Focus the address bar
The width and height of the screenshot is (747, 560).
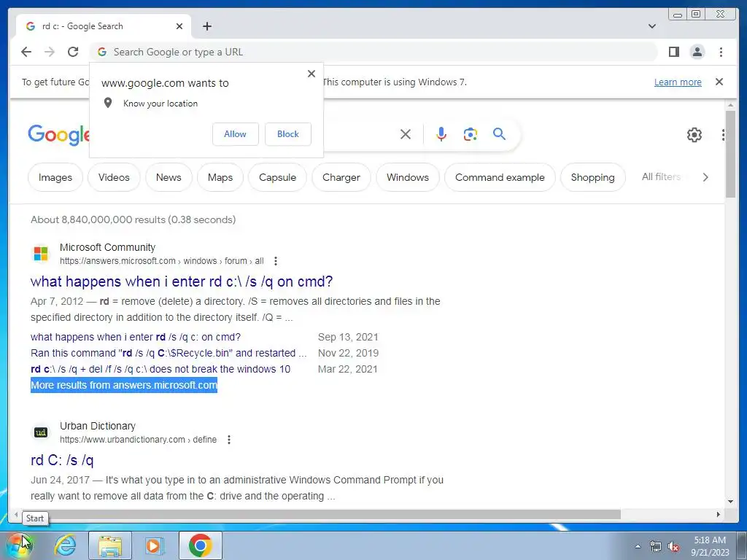pos(373,52)
